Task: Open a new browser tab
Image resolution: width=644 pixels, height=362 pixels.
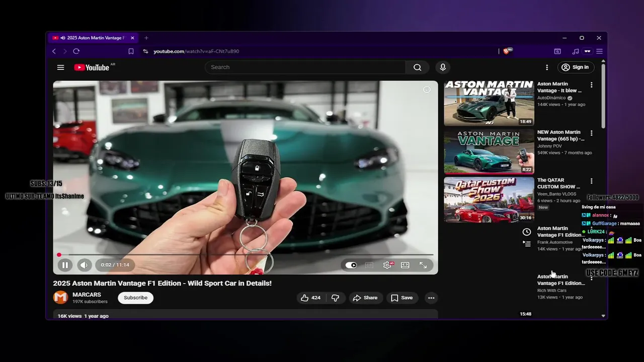Action: click(146, 38)
